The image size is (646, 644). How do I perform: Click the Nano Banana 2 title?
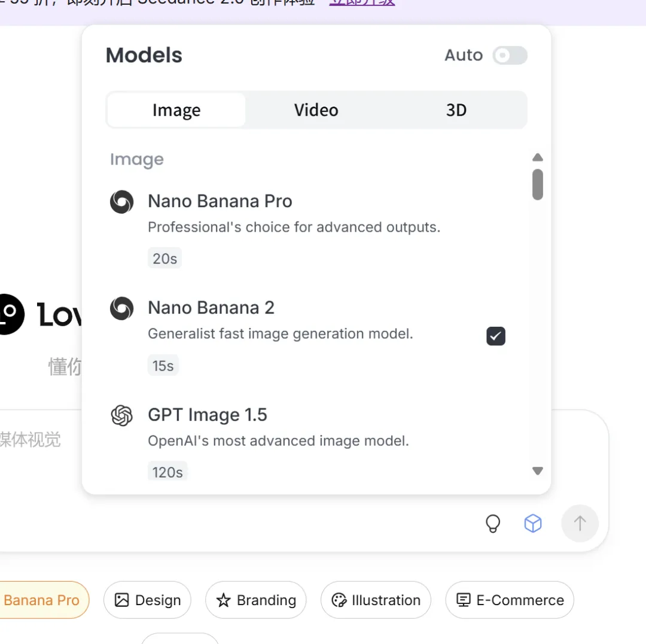point(211,308)
